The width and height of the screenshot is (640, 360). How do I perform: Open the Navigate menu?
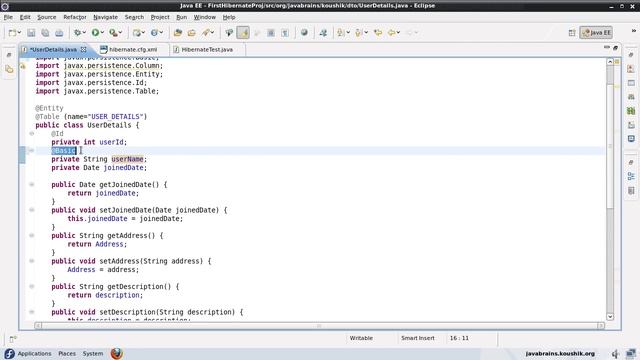tap(105, 17)
